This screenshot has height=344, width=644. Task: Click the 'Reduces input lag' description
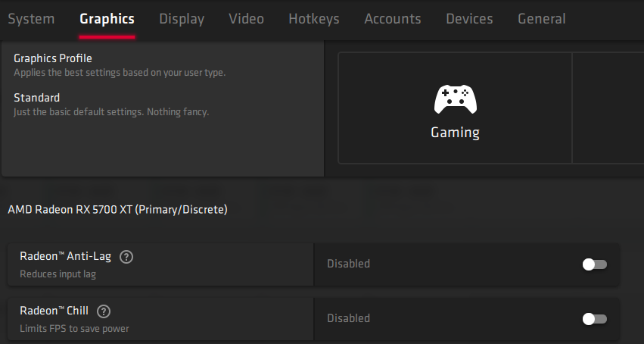pos(58,274)
